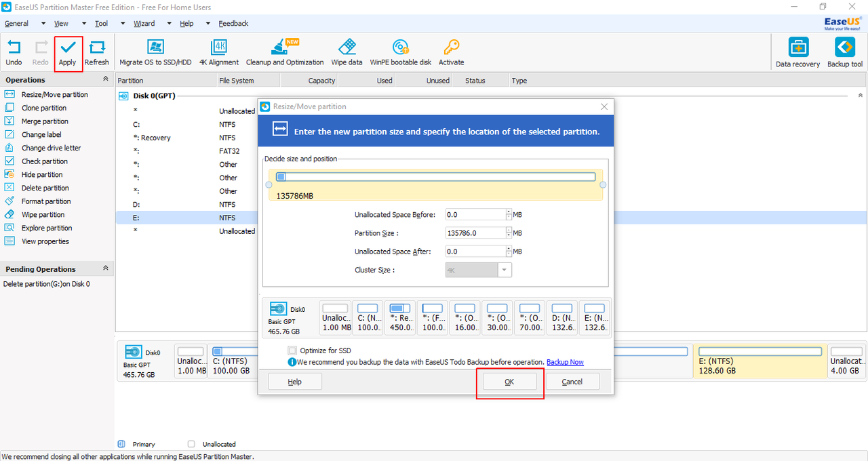The height and width of the screenshot is (461, 868).
Task: Confirm the resize dialog with OK
Action: [x=509, y=382]
